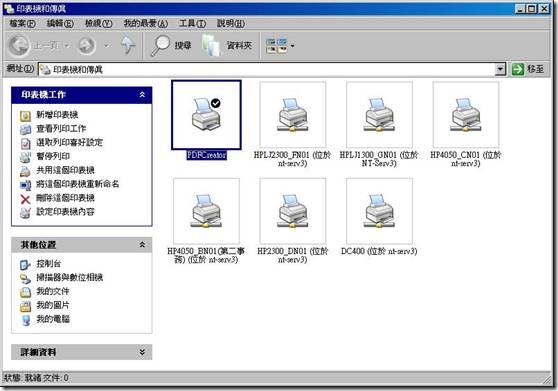Click the red X delete printer icon
Image resolution: width=558 pixels, height=391 pixels.
(25, 199)
